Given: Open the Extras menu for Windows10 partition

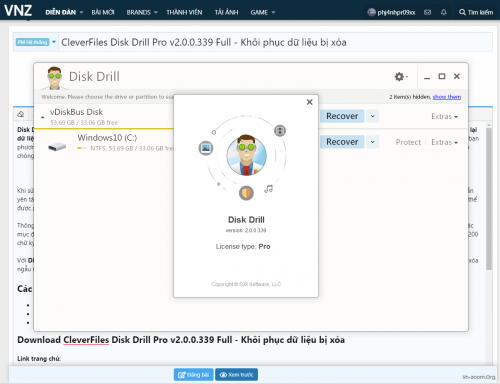Looking at the screenshot, I should [444, 142].
